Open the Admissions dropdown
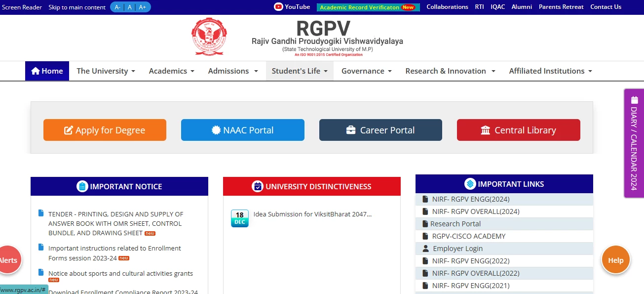Screen dimensions: 644x294 [229, 71]
